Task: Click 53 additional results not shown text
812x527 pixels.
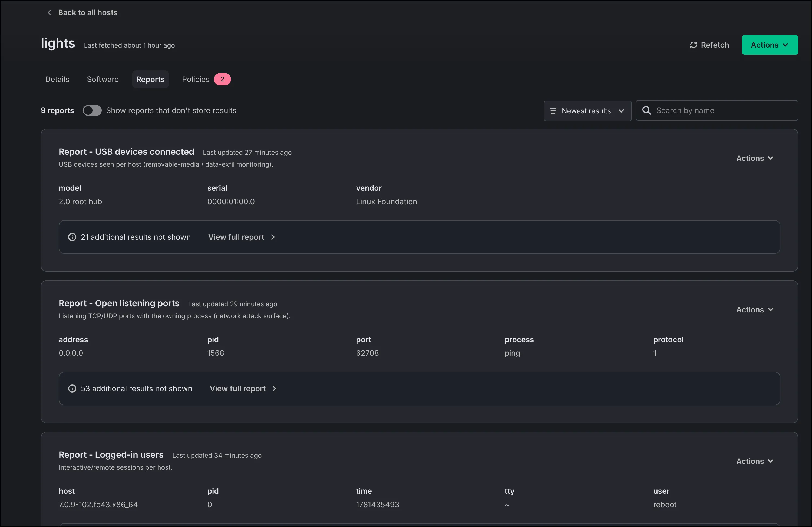Action: coord(137,388)
